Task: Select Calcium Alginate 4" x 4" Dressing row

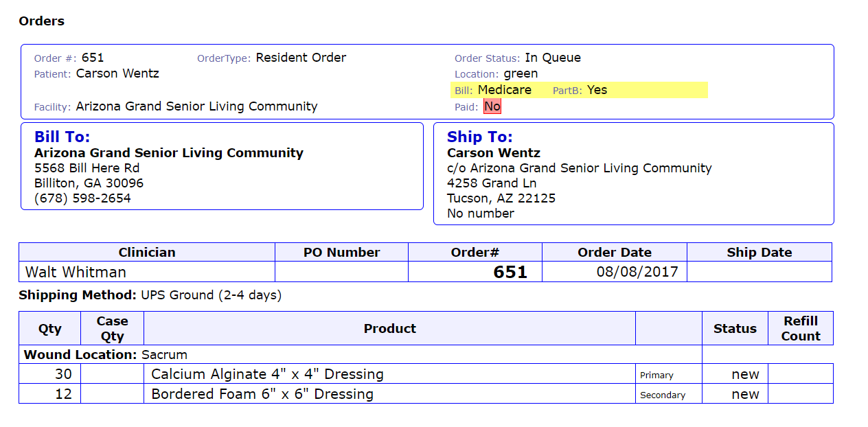Action: [267, 374]
